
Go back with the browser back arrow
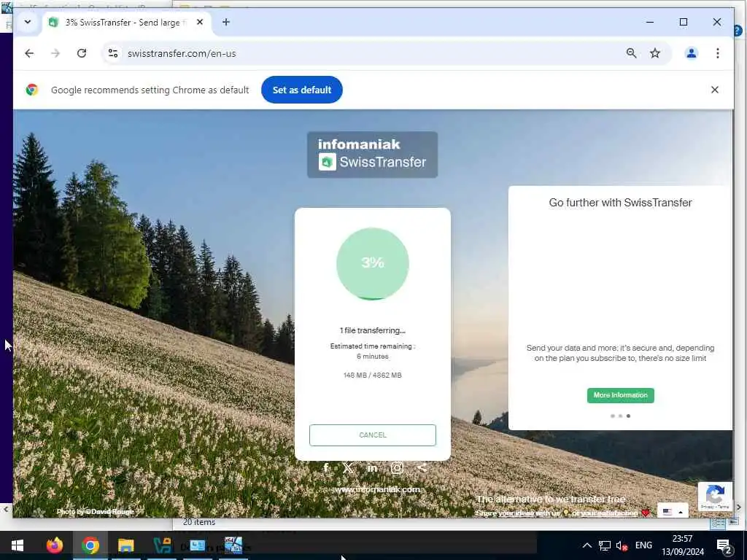(29, 53)
